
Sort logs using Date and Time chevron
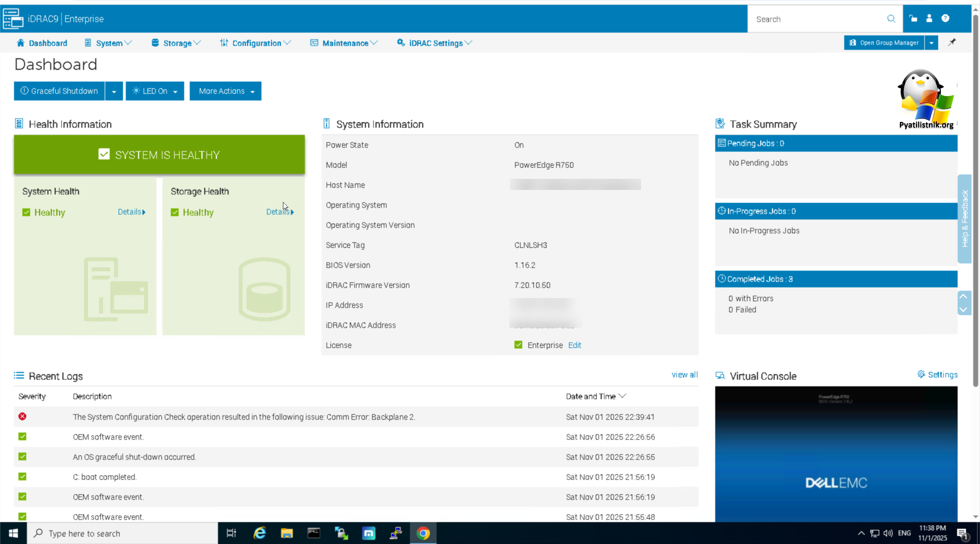click(x=622, y=396)
